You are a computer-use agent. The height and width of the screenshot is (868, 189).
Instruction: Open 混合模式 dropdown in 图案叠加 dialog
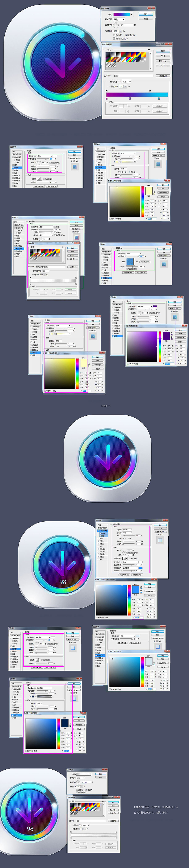pos(134,254)
